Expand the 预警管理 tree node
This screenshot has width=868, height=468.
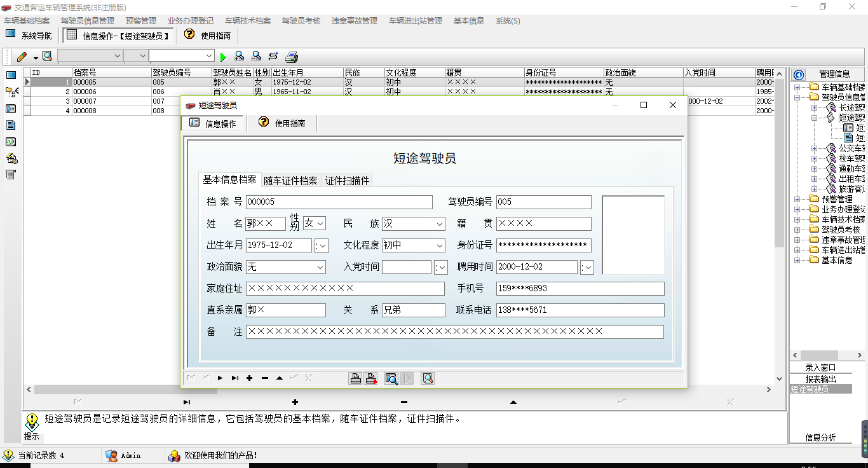tap(797, 199)
